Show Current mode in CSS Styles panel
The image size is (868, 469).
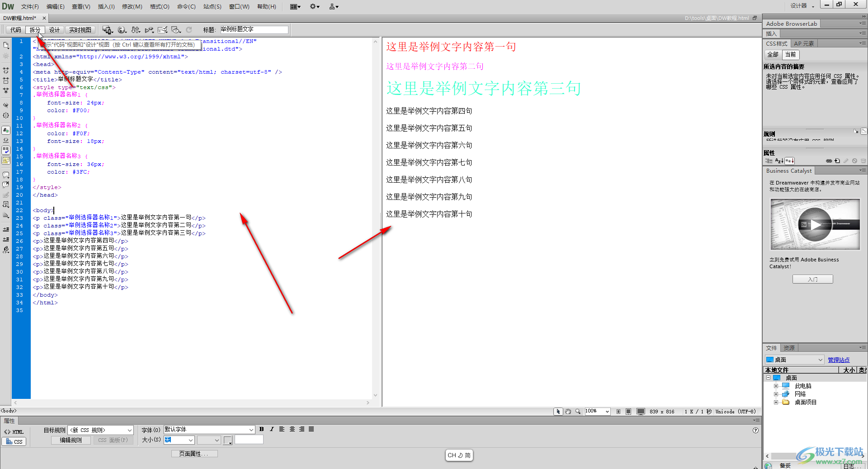[x=790, y=55]
